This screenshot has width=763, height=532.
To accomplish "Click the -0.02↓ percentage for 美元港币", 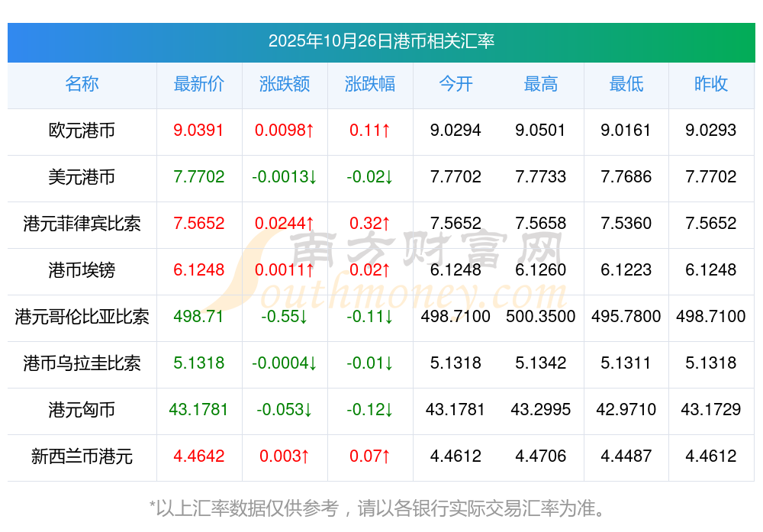I will click(x=370, y=176).
